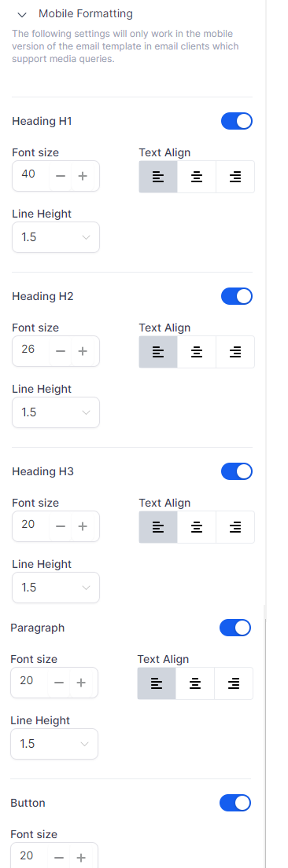Increase Button font size
Image resolution: width=288 pixels, height=868 pixels.
point(81,857)
